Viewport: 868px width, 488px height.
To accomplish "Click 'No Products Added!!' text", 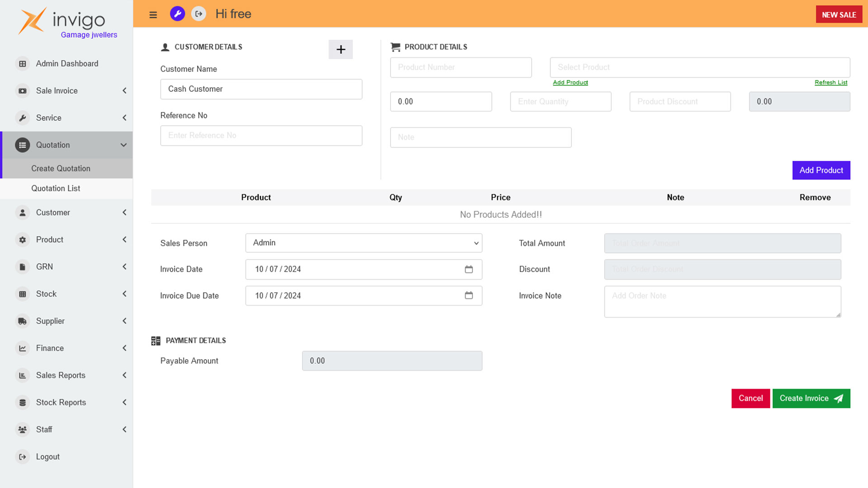I will coord(500,215).
